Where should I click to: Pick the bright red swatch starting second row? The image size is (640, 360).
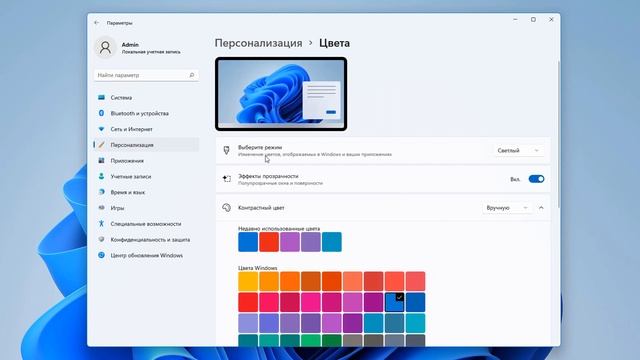tap(248, 302)
